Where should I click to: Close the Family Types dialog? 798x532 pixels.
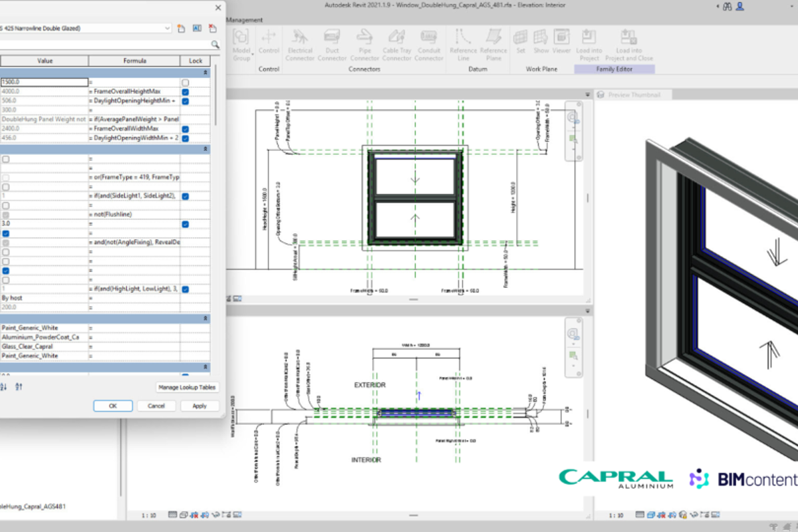click(218, 7)
